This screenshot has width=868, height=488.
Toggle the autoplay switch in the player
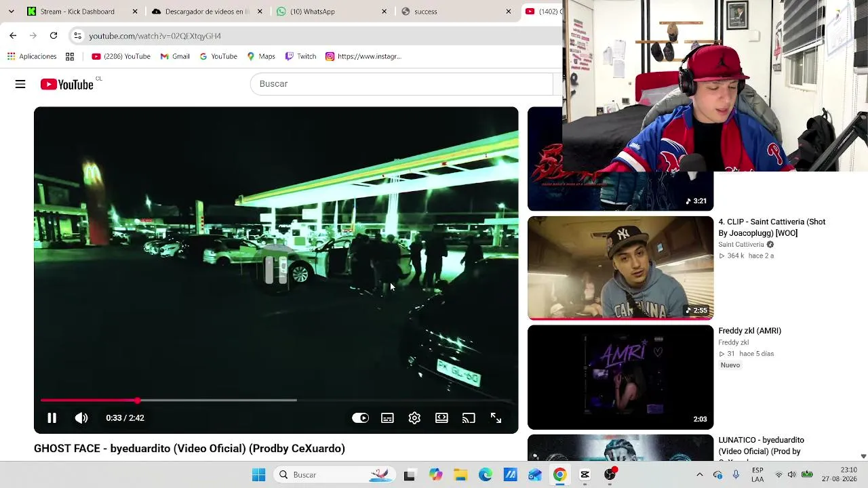360,418
